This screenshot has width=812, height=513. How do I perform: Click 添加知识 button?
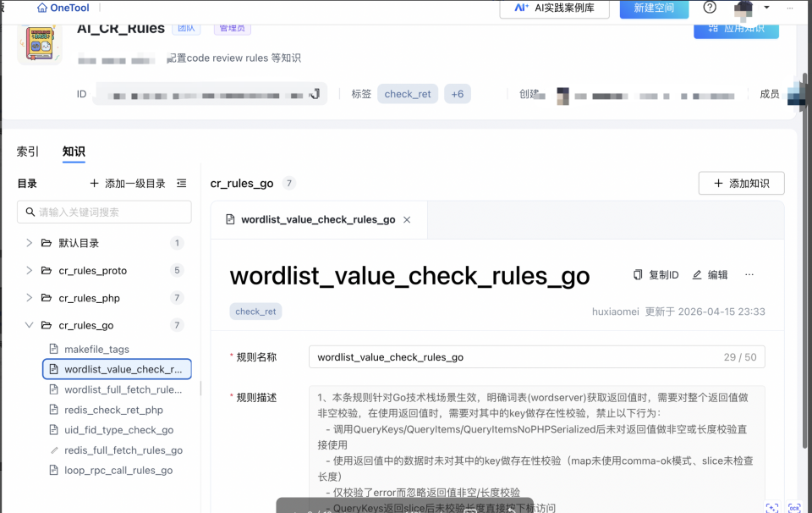coord(741,184)
